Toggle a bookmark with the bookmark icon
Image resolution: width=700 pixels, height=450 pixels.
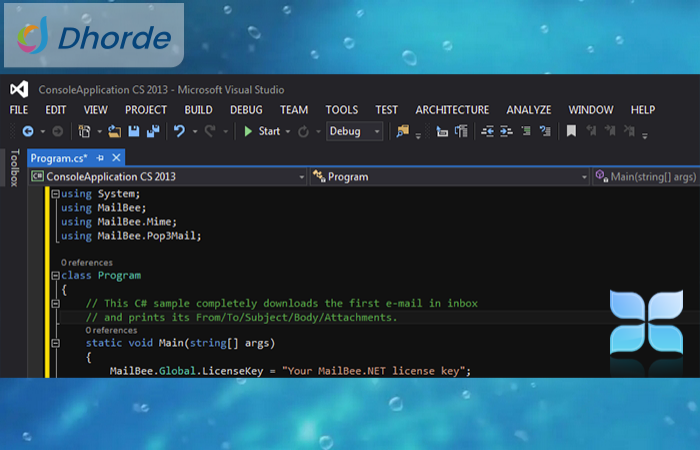tap(571, 131)
